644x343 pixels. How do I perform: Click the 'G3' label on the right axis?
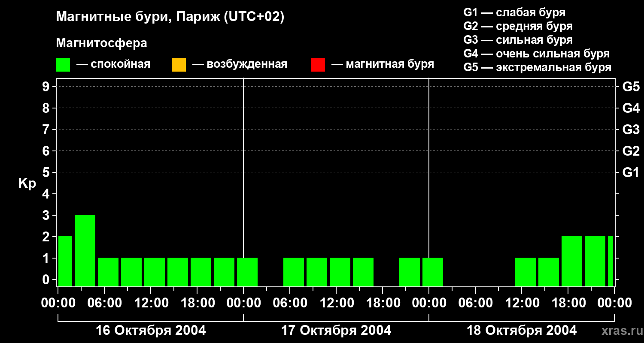(x=631, y=129)
